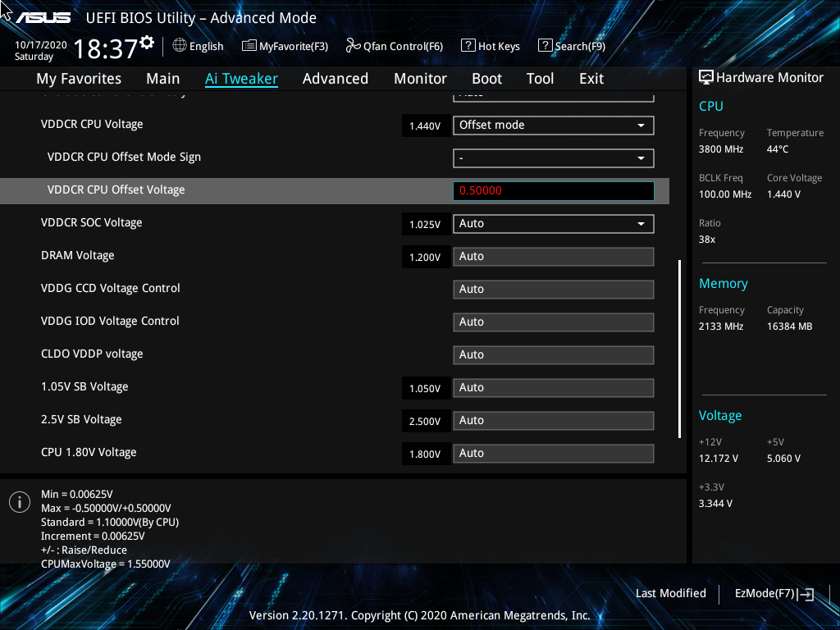
Task: Click the DRAM Voltage Auto field
Action: [x=554, y=257]
